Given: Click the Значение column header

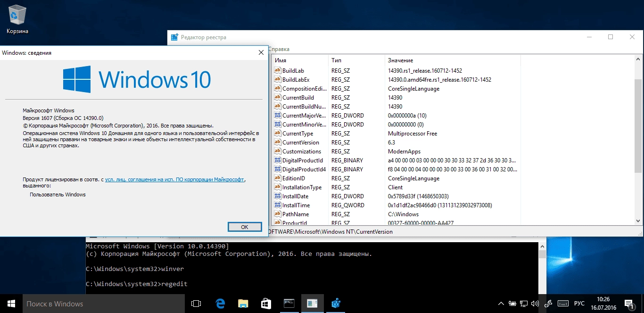Looking at the screenshot, I should click(x=453, y=60).
